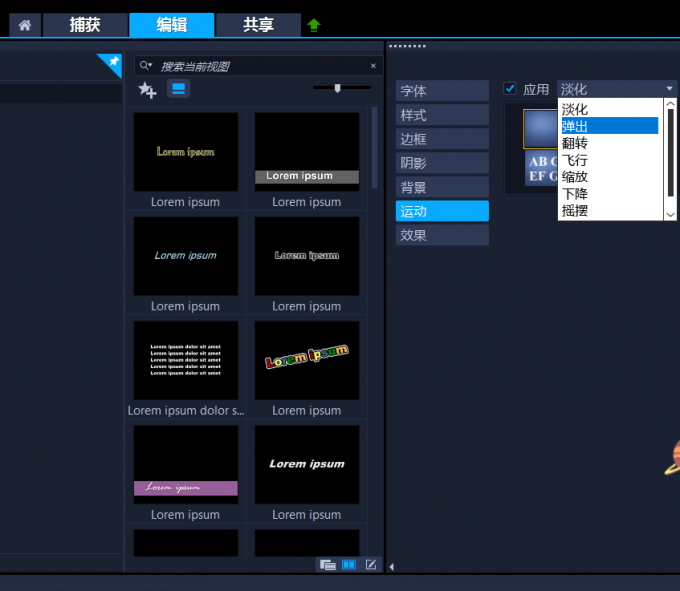680x591 pixels.
Task: Open the search filter dropdown arrow
Action: pyautogui.click(x=146, y=65)
